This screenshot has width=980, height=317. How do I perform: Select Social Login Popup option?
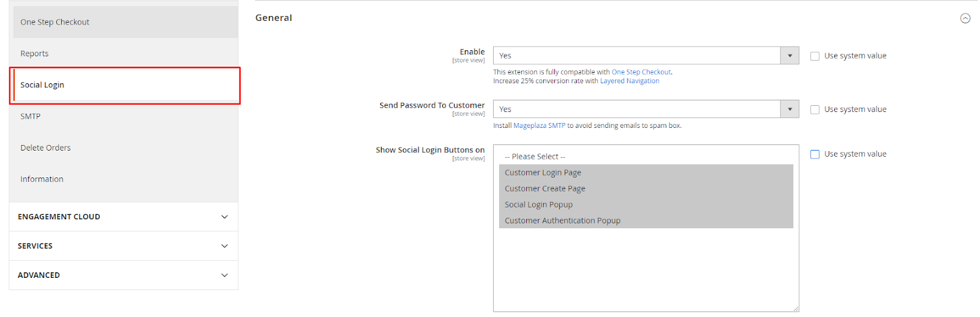[538, 204]
